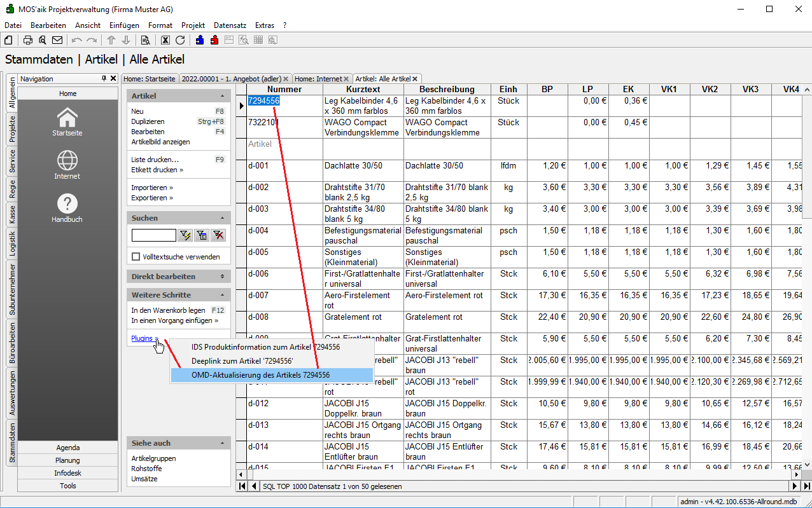Click the blue puzzle piece icon
This screenshot has height=508, width=812.
[x=200, y=40]
